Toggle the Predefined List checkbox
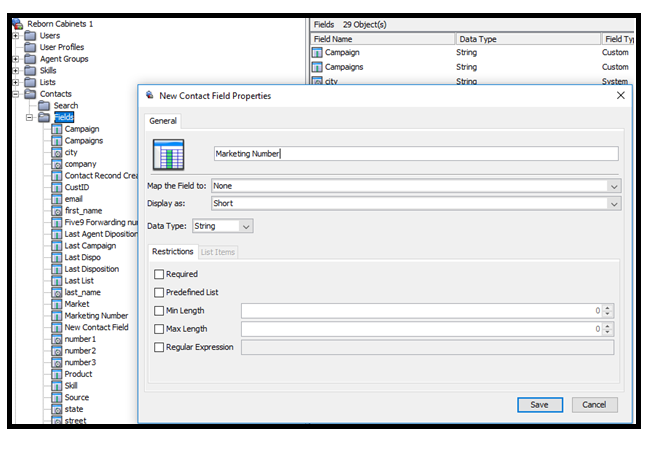The image size is (656, 459). pyautogui.click(x=159, y=292)
